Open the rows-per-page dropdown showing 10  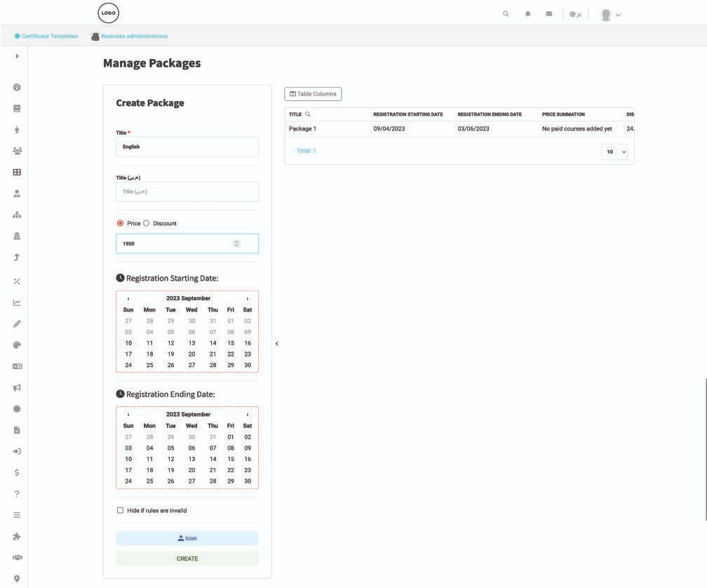(x=614, y=152)
